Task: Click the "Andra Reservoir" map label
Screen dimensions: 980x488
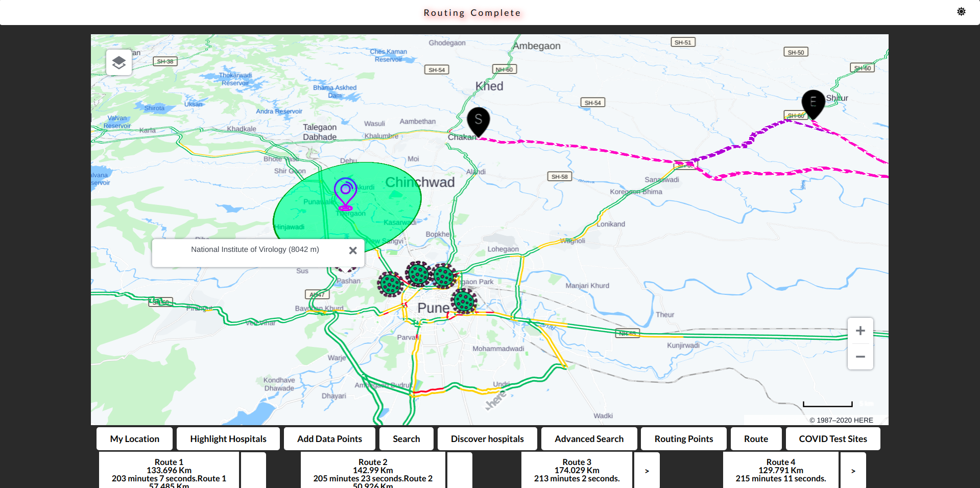Action: click(279, 111)
